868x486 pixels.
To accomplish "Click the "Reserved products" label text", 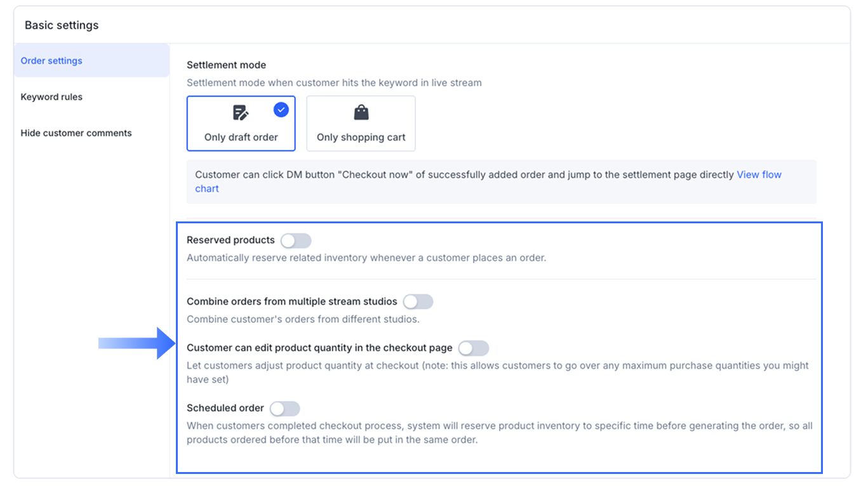I will [x=230, y=240].
